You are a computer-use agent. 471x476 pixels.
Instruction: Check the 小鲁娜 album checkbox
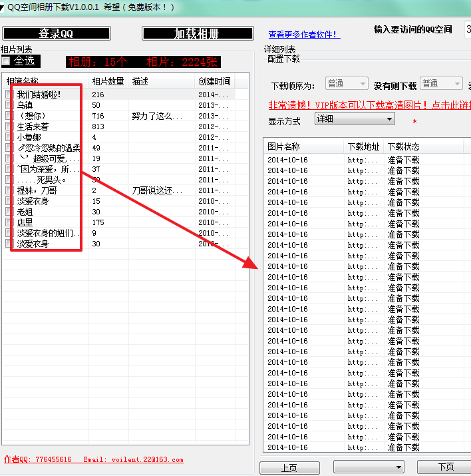(9, 136)
